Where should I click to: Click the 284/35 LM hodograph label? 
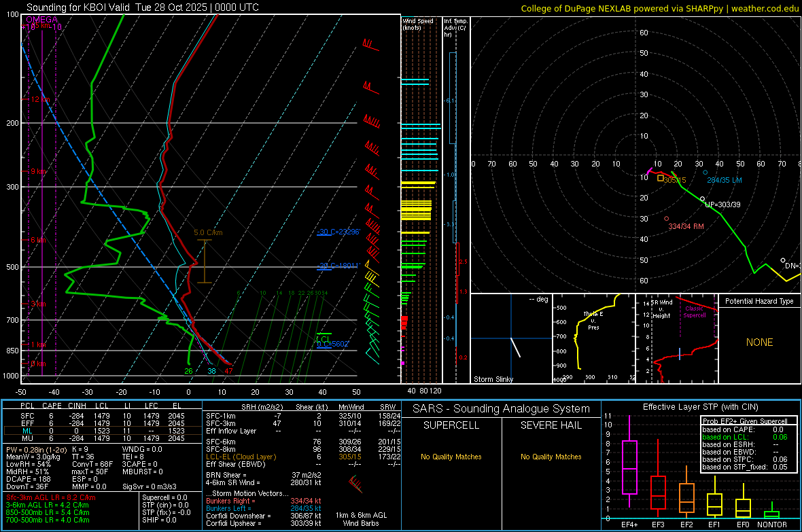pyautogui.click(x=725, y=180)
